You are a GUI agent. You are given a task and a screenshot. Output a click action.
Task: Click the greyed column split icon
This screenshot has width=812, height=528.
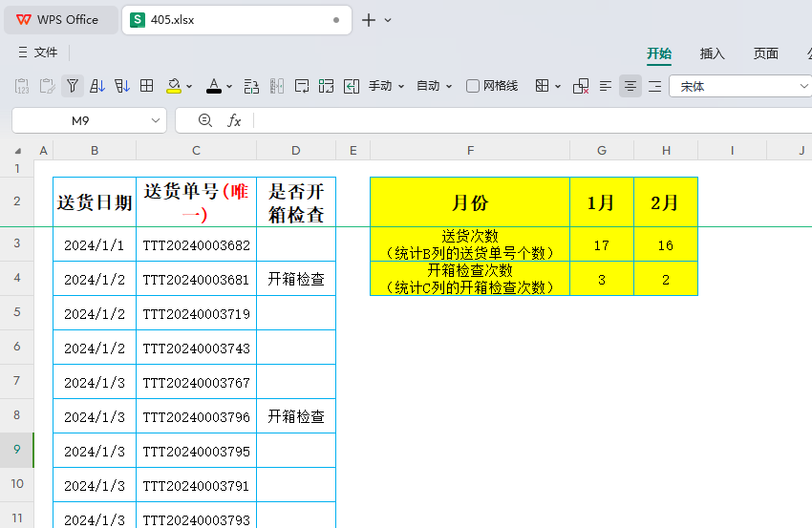coord(277,86)
